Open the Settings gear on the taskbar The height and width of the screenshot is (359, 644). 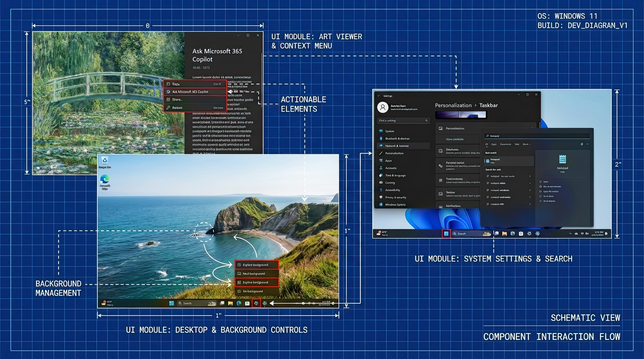(x=264, y=303)
